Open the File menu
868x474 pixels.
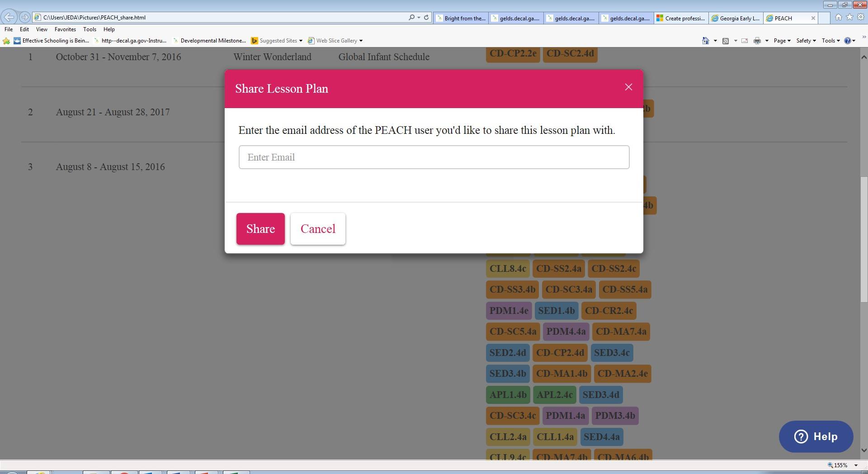click(9, 29)
